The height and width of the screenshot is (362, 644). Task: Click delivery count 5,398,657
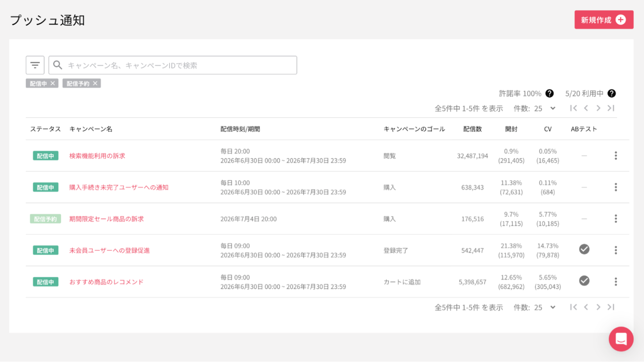[x=472, y=282]
